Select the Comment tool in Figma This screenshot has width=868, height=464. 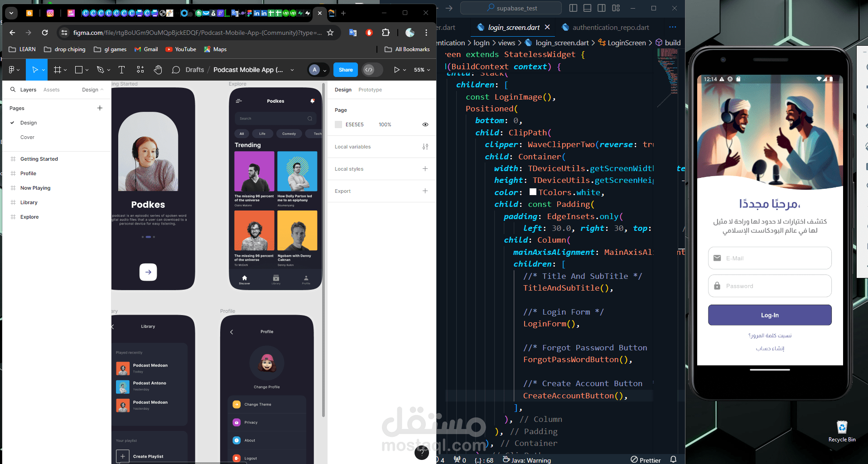coord(176,70)
